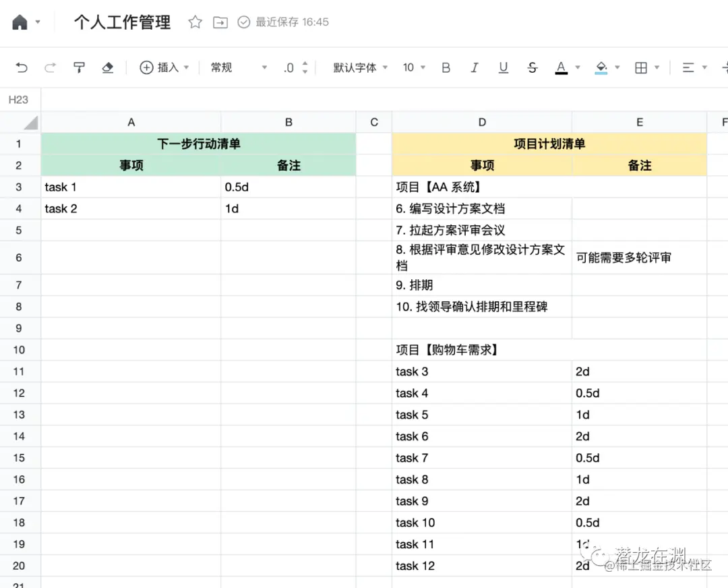Click the 2d cell beside task 6
This screenshot has width=728, height=588.
click(640, 436)
